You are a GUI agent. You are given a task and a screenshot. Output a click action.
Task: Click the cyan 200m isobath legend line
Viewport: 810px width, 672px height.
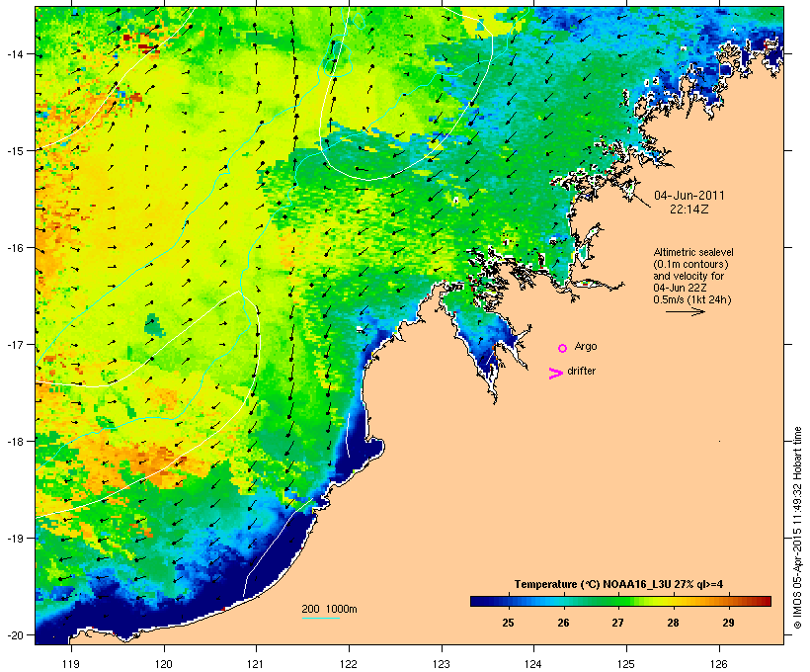coord(321,618)
